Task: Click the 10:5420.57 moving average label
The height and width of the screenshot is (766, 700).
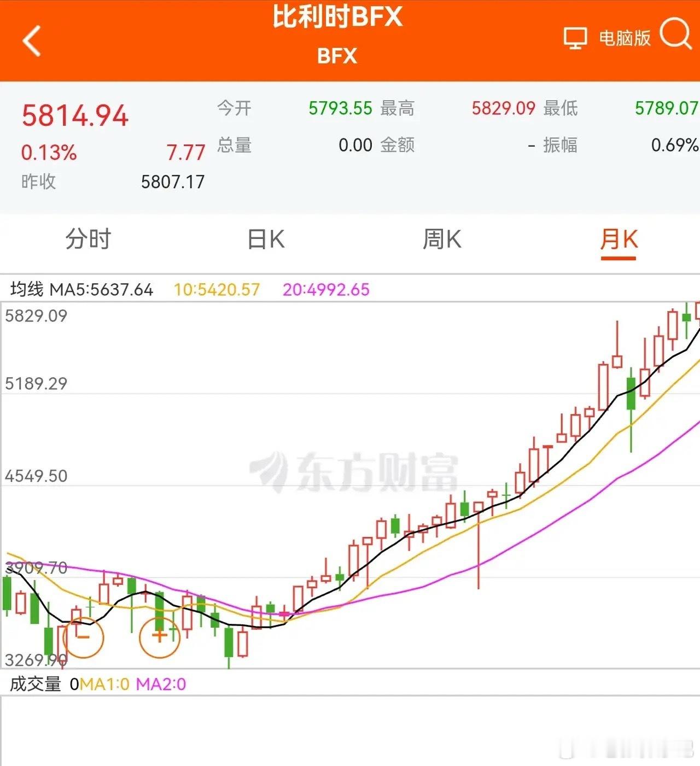Action: click(x=217, y=289)
